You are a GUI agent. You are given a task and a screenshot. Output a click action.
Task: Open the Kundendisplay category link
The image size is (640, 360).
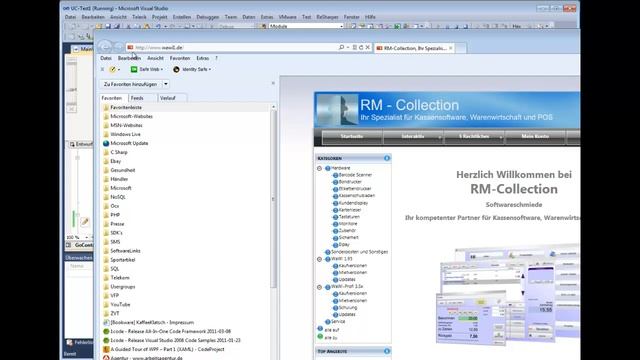pos(353,203)
